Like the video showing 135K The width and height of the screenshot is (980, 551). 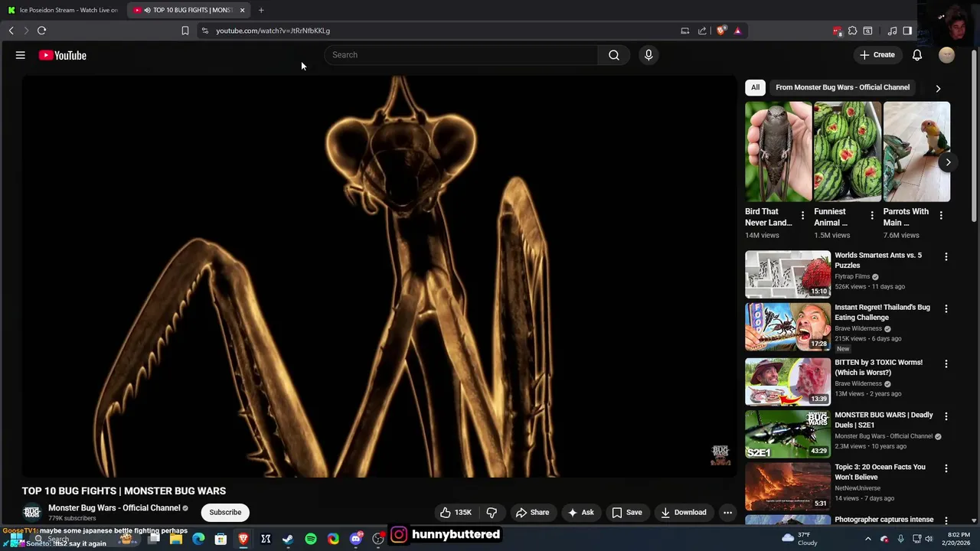pyautogui.click(x=455, y=512)
